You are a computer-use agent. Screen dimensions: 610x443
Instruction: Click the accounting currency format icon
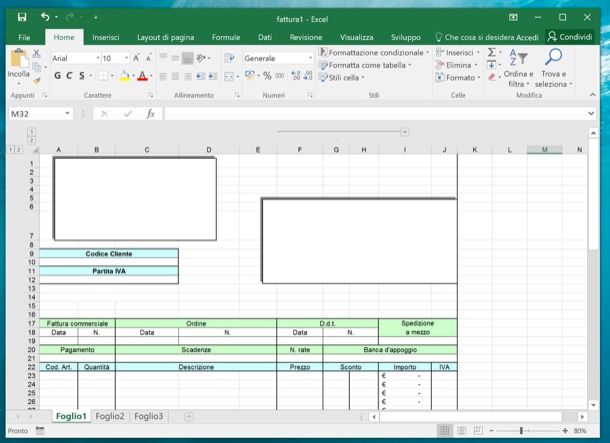click(x=249, y=75)
